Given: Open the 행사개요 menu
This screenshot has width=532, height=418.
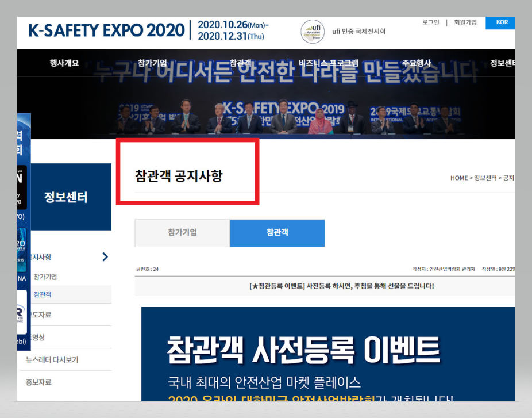Looking at the screenshot, I should click(64, 63).
